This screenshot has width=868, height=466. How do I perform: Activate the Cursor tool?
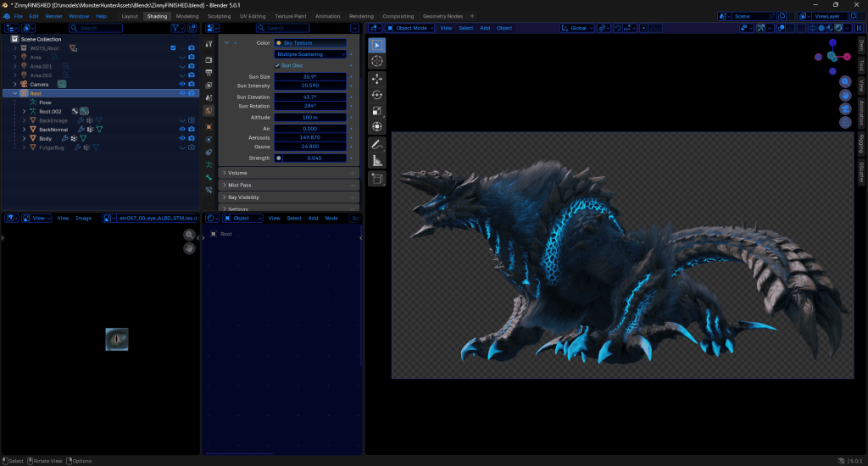click(377, 62)
